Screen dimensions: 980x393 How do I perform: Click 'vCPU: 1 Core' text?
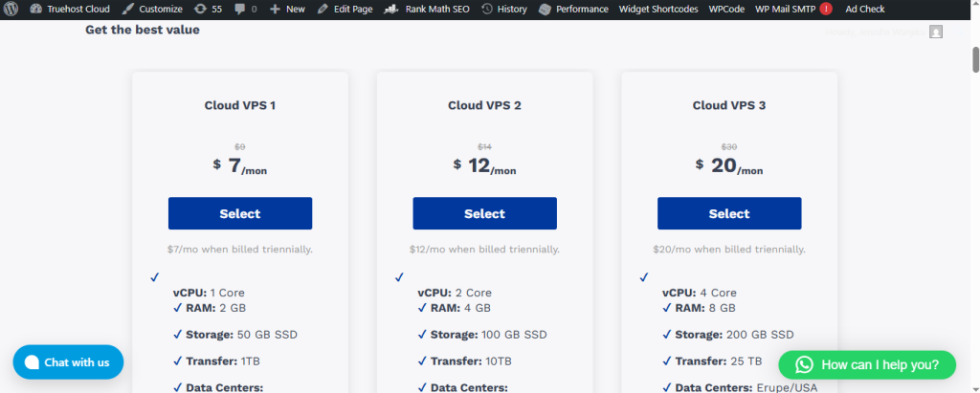tap(209, 293)
